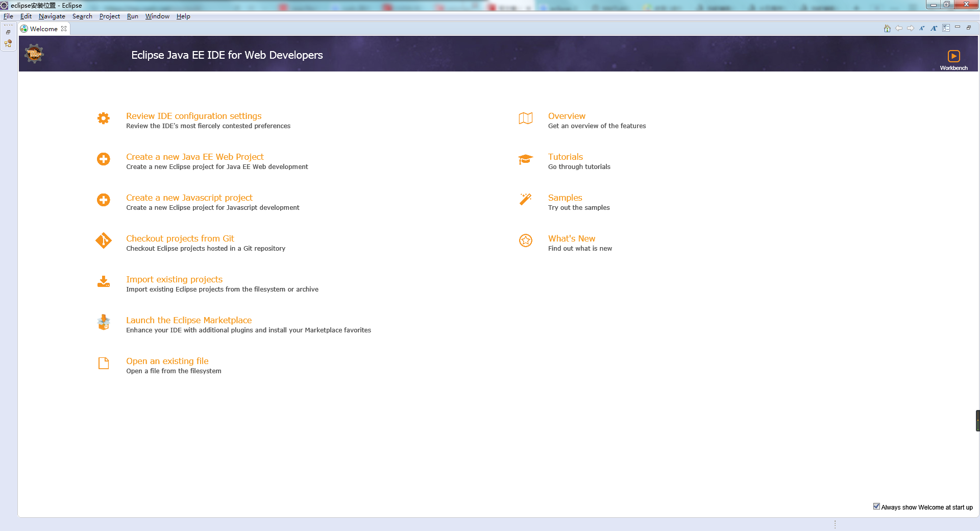980x531 pixels.
Task: Open the Samples link
Action: 565,198
